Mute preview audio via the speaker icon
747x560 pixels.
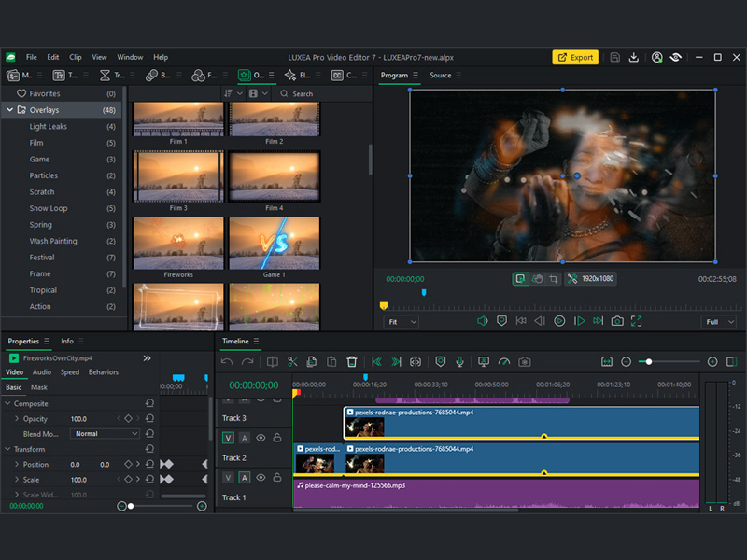coord(482,321)
